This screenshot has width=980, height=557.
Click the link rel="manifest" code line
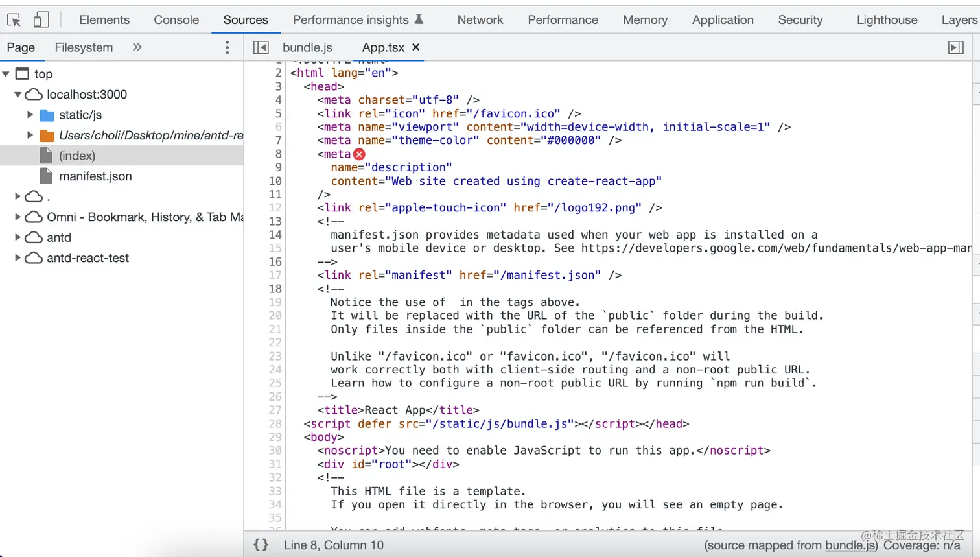(x=469, y=276)
